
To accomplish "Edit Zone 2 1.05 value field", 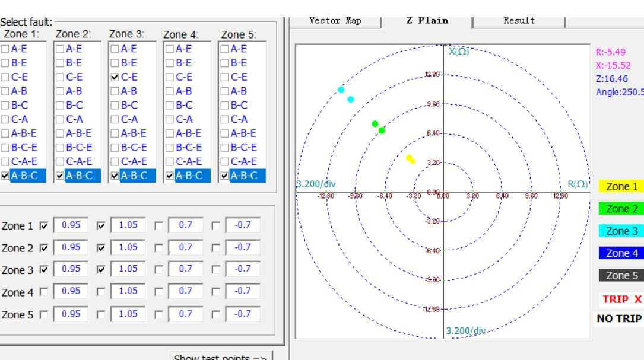I will point(128,247).
